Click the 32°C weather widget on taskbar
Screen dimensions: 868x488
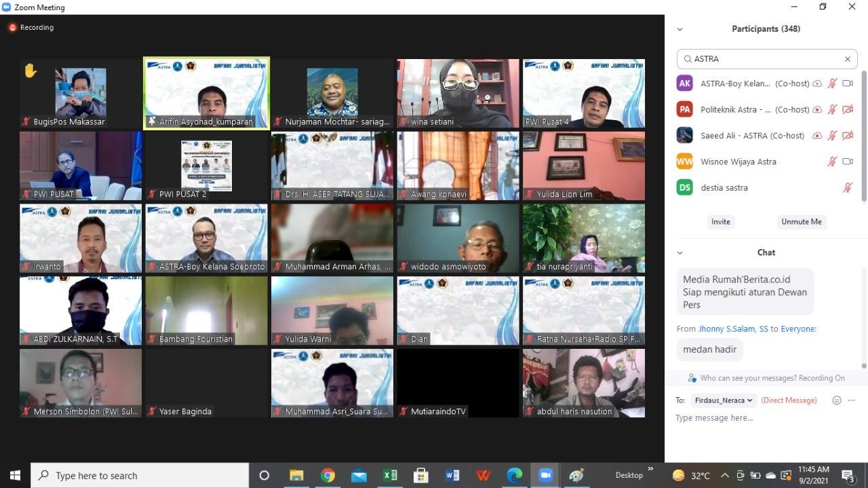pyautogui.click(x=692, y=475)
